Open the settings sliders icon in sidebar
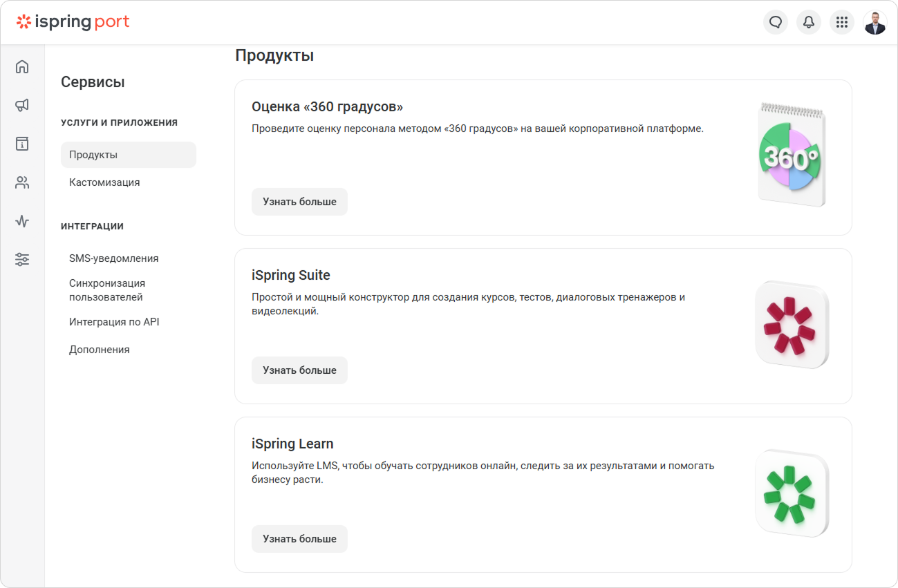 point(22,260)
